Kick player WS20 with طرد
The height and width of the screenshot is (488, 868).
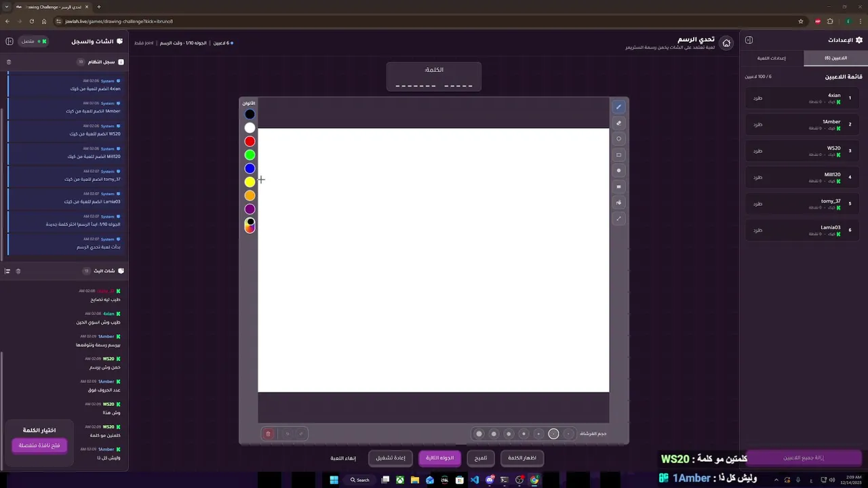[757, 150]
